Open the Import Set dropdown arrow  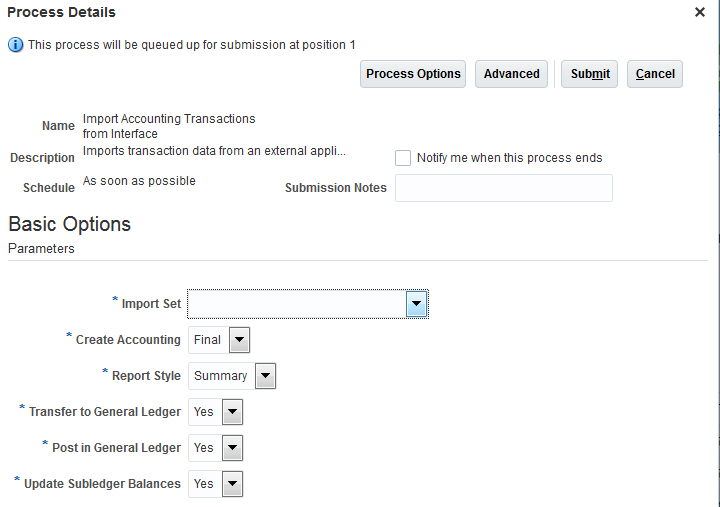coord(417,304)
